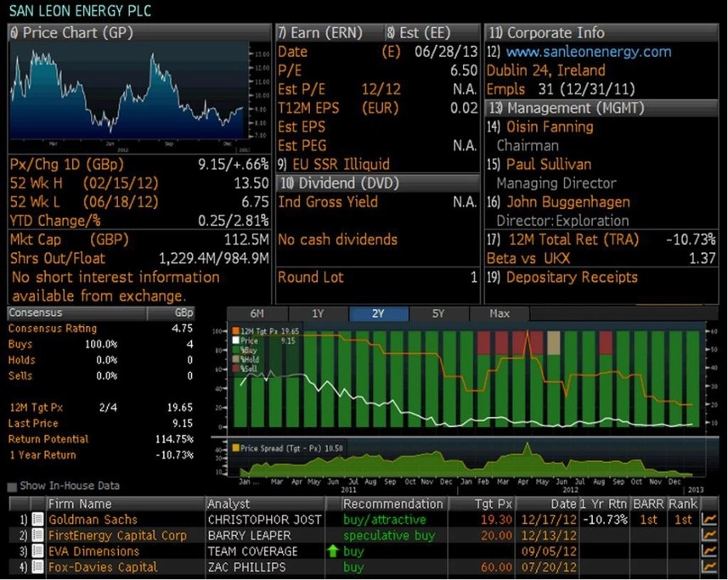Image resolution: width=728 pixels, height=580 pixels.
Task: Select the 5Y chart range tab
Action: 437,313
